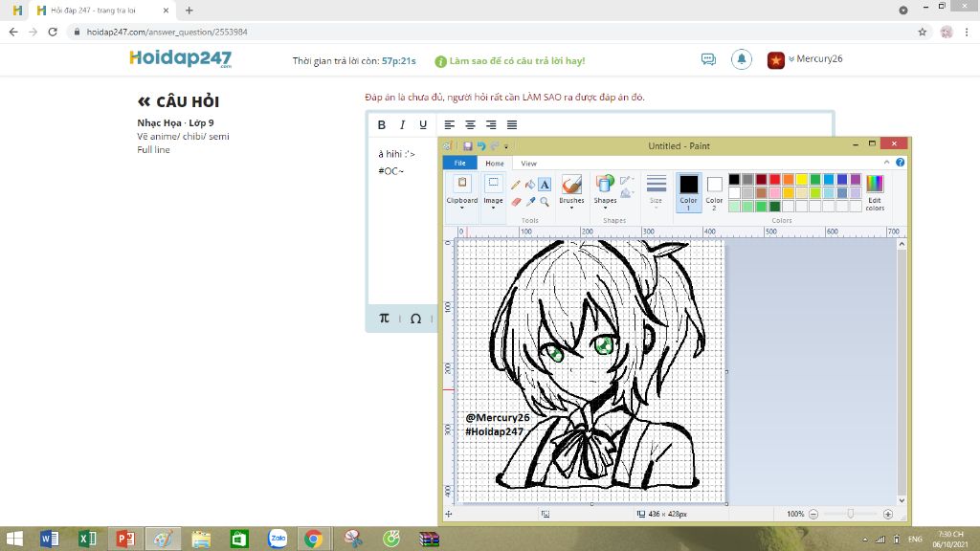Screen dimensions: 980x551
Task: Center align text in answer editor
Action: (x=470, y=125)
